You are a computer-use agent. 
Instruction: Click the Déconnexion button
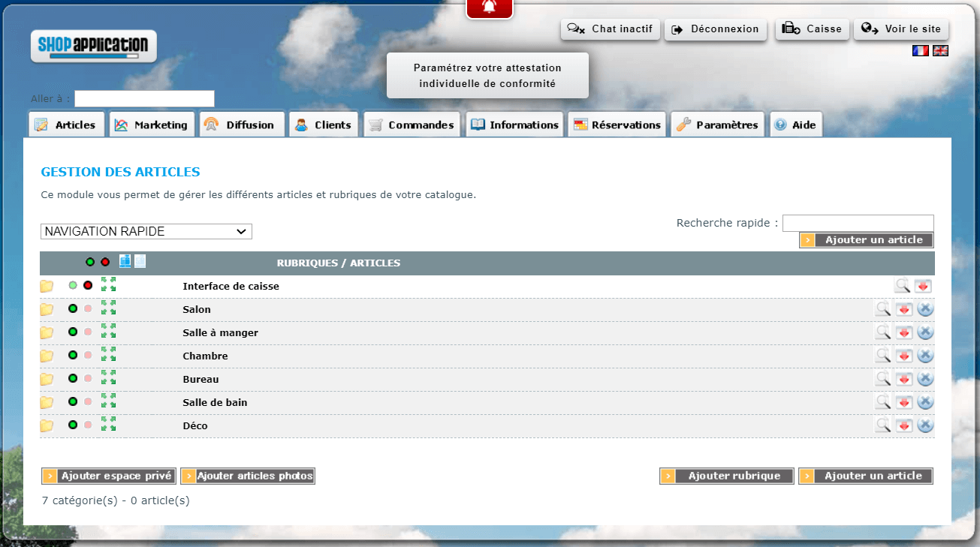(716, 29)
